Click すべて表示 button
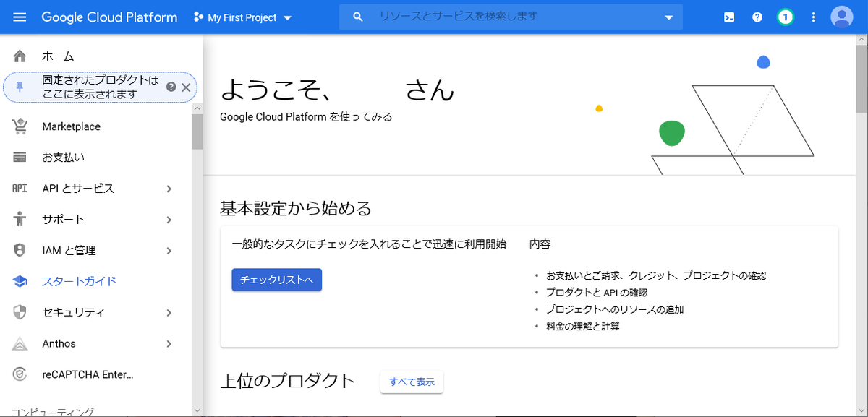This screenshot has width=868, height=417. [412, 382]
